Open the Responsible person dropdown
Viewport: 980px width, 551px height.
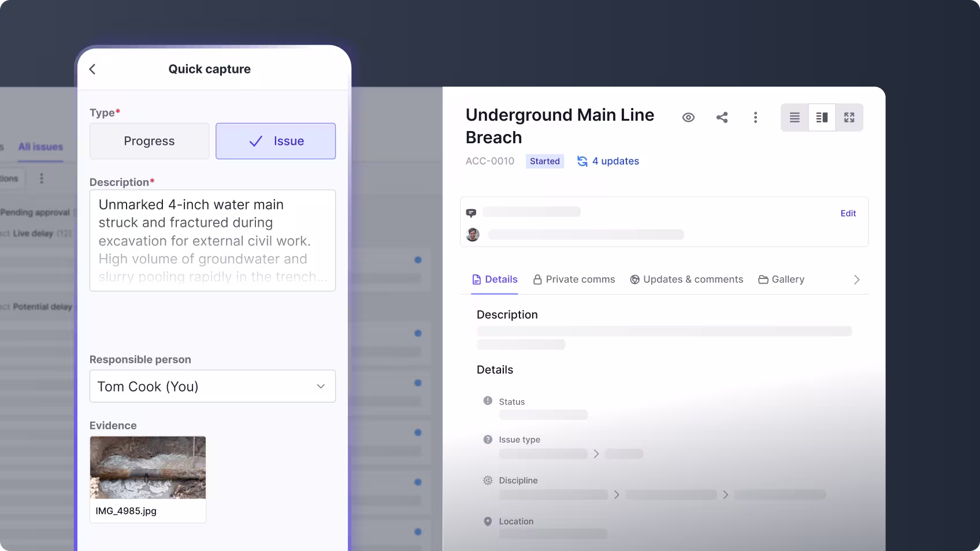click(x=213, y=386)
